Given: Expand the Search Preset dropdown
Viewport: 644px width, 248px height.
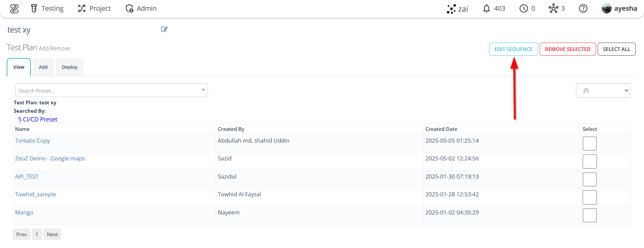Looking at the screenshot, I should tap(111, 90).
